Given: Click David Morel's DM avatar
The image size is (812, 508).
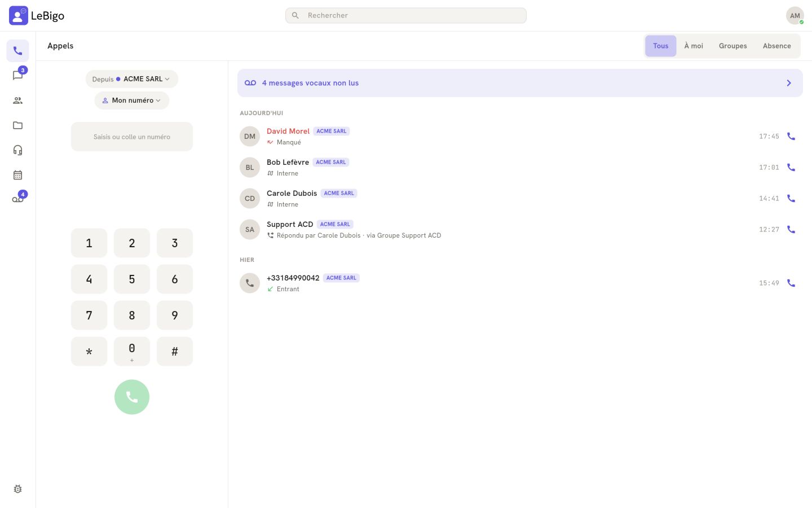Looking at the screenshot, I should 250,137.
